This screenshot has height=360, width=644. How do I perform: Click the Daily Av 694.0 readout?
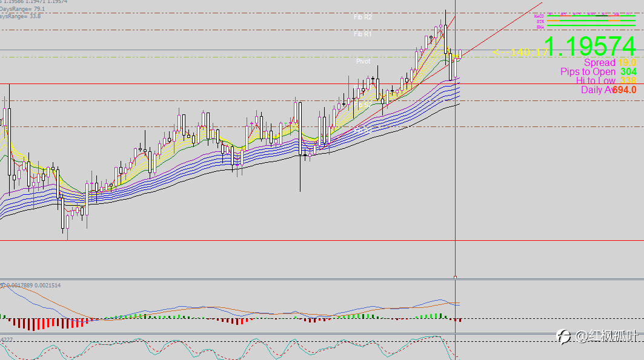tap(609, 90)
